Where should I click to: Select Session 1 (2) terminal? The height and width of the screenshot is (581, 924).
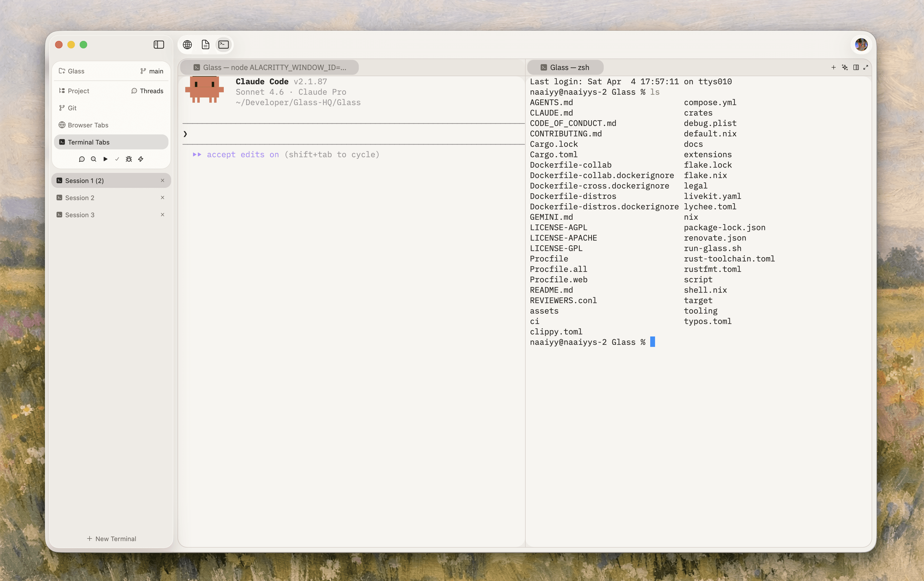(x=111, y=181)
